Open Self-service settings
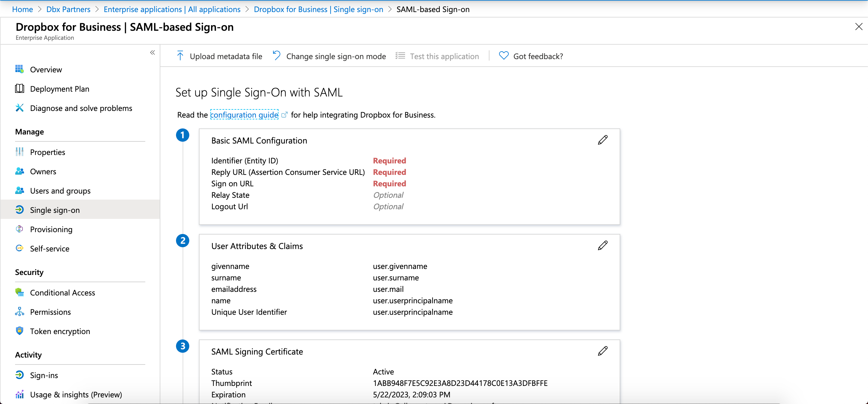868x404 pixels. point(49,248)
